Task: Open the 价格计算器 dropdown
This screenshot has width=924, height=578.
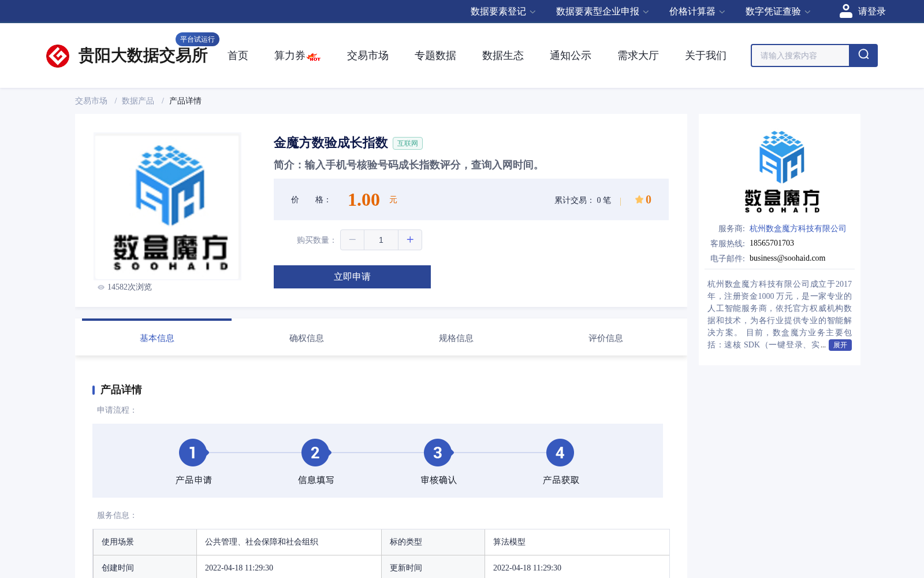Action: tap(697, 12)
